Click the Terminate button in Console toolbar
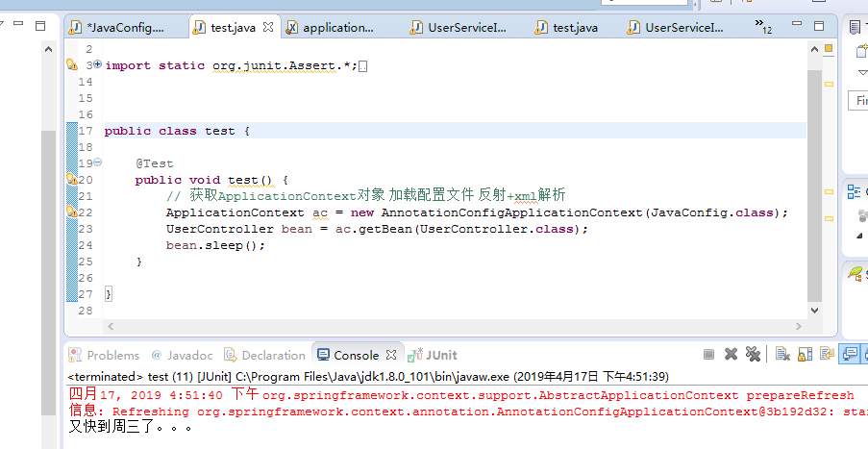The image size is (868, 449). (708, 355)
